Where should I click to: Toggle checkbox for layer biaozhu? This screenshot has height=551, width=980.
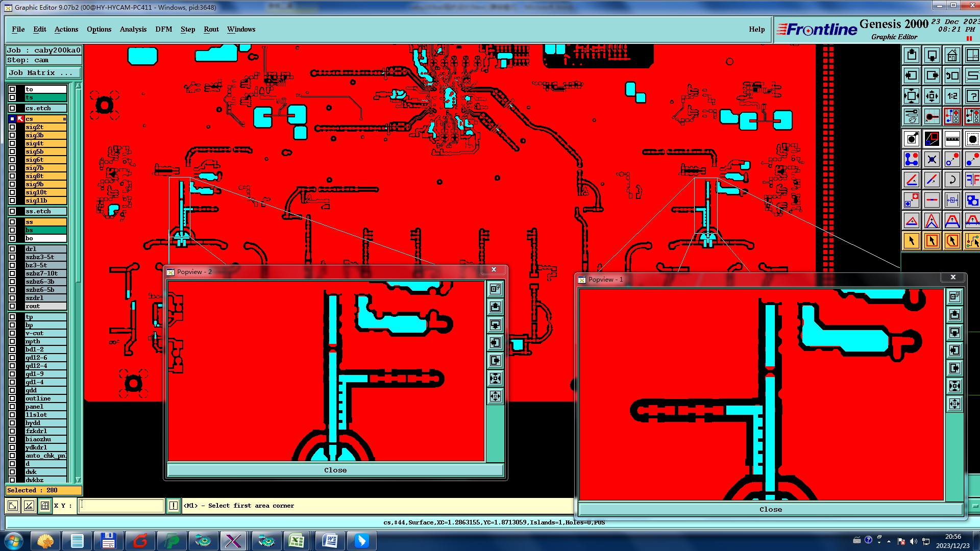[12, 439]
